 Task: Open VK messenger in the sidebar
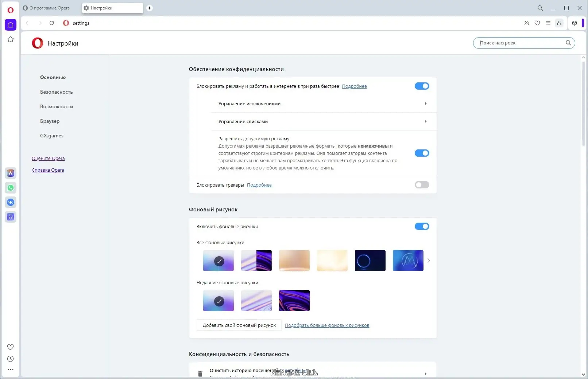[x=11, y=202]
